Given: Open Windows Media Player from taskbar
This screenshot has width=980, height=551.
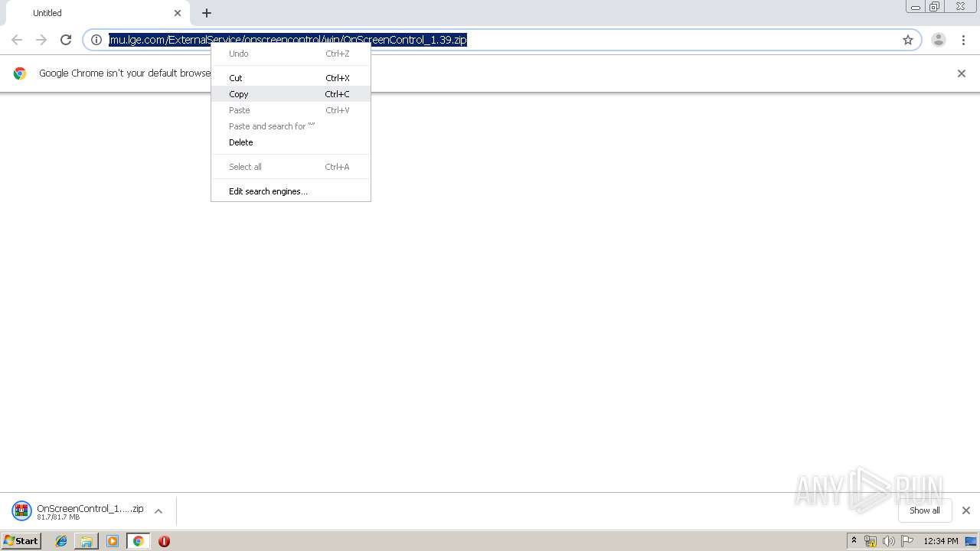Looking at the screenshot, I should pyautogui.click(x=113, y=541).
